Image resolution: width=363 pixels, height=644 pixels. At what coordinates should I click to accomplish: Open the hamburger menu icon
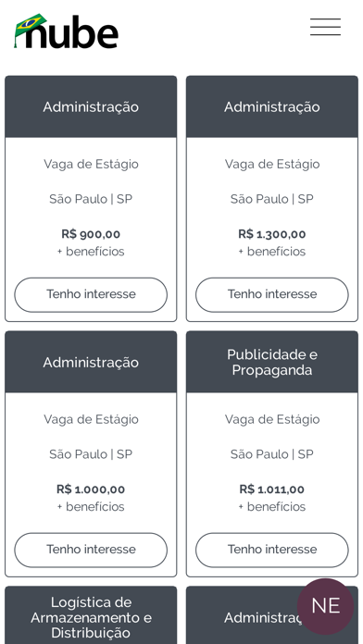click(x=325, y=27)
